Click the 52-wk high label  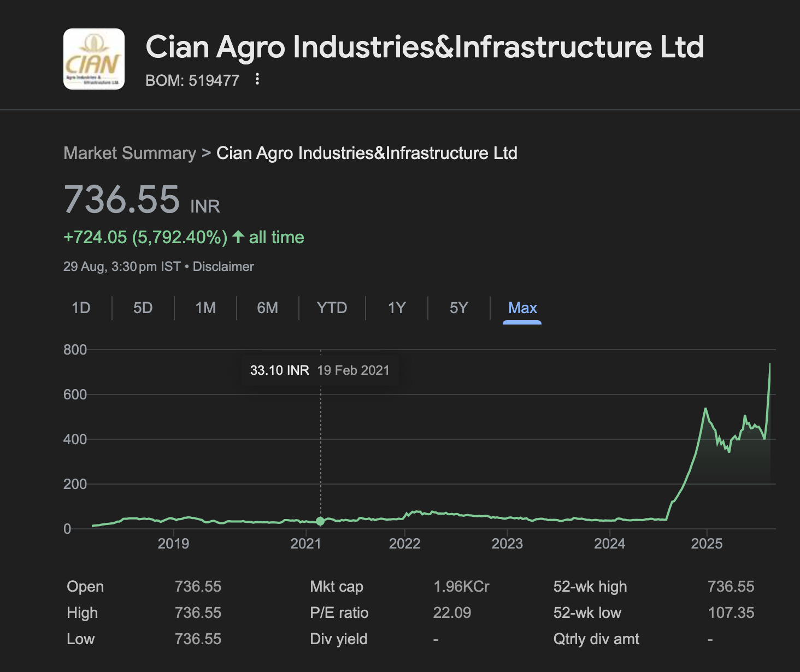(x=590, y=587)
